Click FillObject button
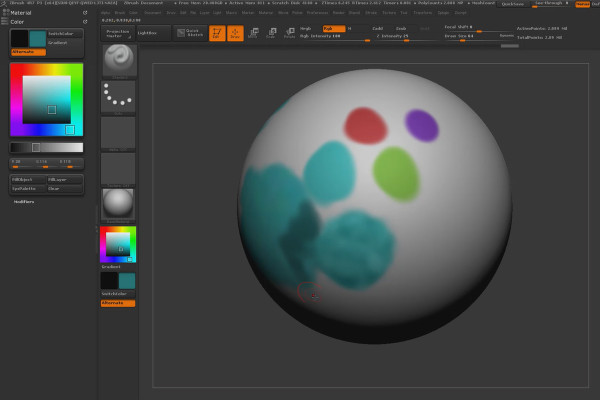This screenshot has width=600, height=400. coord(28,180)
